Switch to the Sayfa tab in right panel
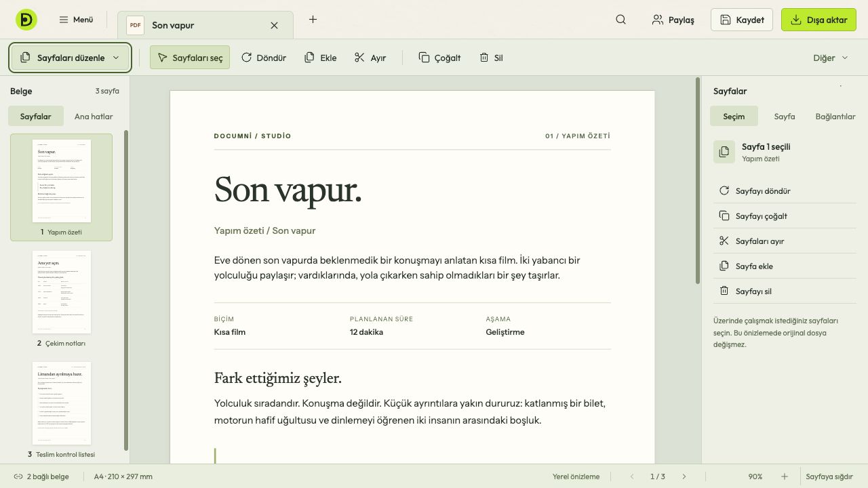Screen dimensions: 868x488 (785, 116)
